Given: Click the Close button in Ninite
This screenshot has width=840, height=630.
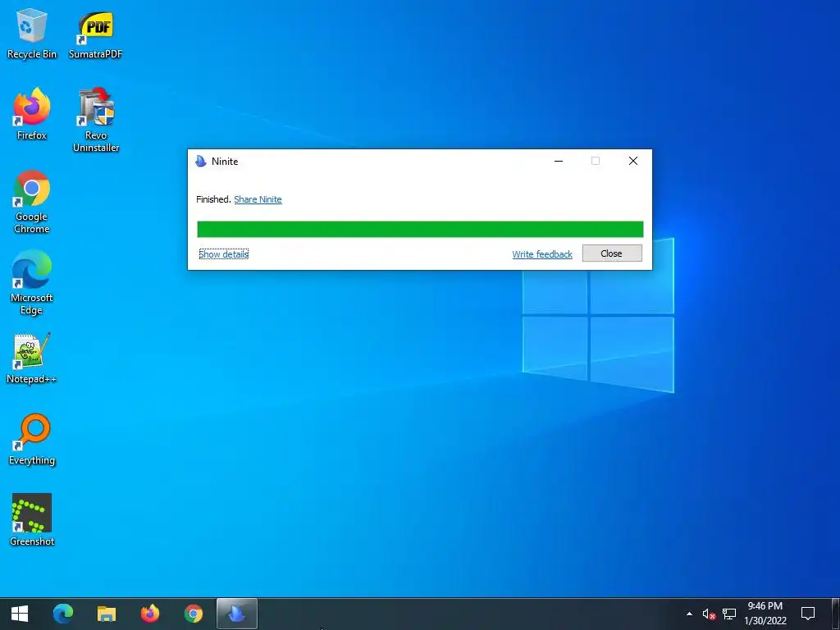Looking at the screenshot, I should (x=612, y=253).
